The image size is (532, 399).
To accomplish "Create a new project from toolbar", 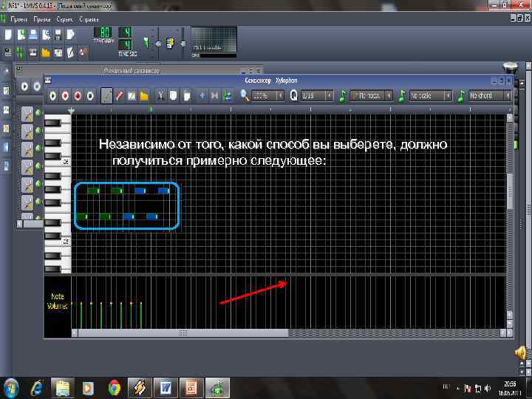I will (8, 35).
